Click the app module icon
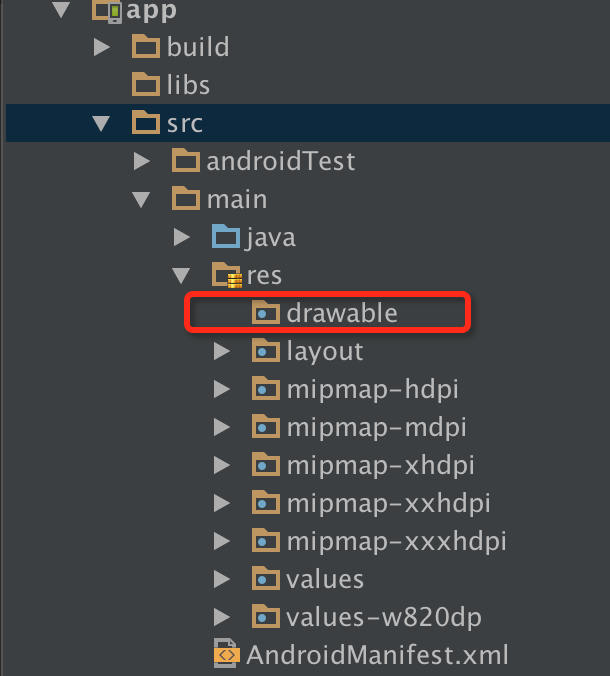 pos(107,11)
